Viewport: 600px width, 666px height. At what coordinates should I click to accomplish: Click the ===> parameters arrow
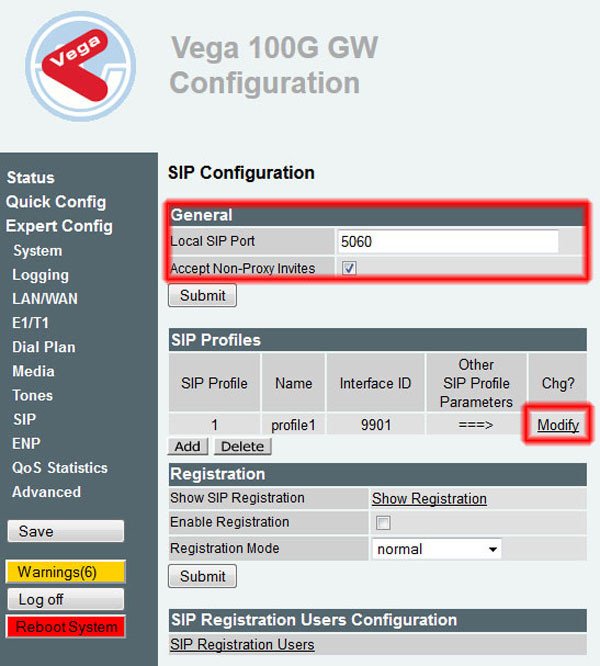[476, 425]
